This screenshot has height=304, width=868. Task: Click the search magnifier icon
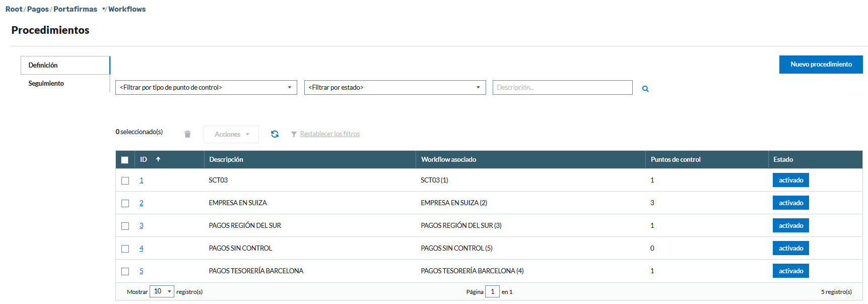click(x=645, y=89)
